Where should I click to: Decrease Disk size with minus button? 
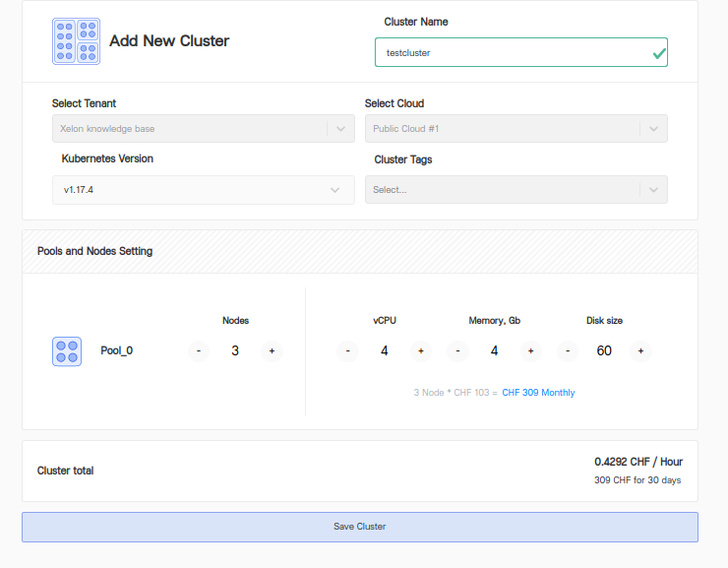coord(568,351)
